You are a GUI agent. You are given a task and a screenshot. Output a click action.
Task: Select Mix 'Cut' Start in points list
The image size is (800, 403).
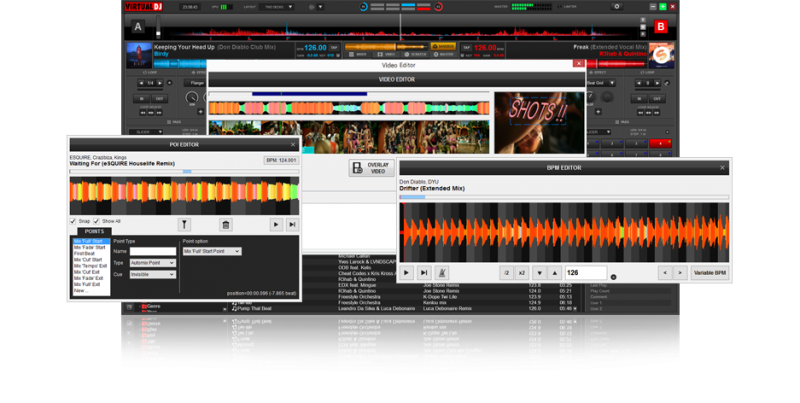click(91, 260)
